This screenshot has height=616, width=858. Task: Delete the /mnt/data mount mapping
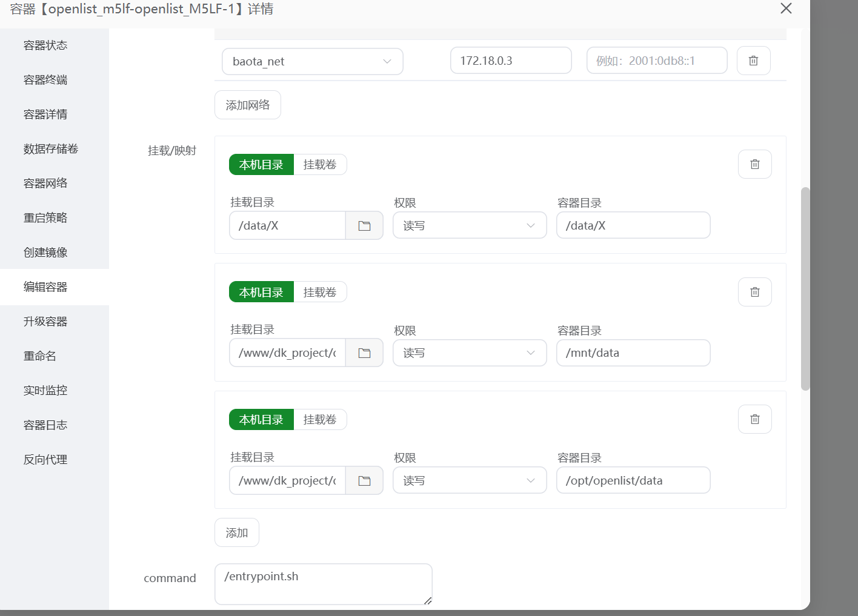tap(754, 291)
